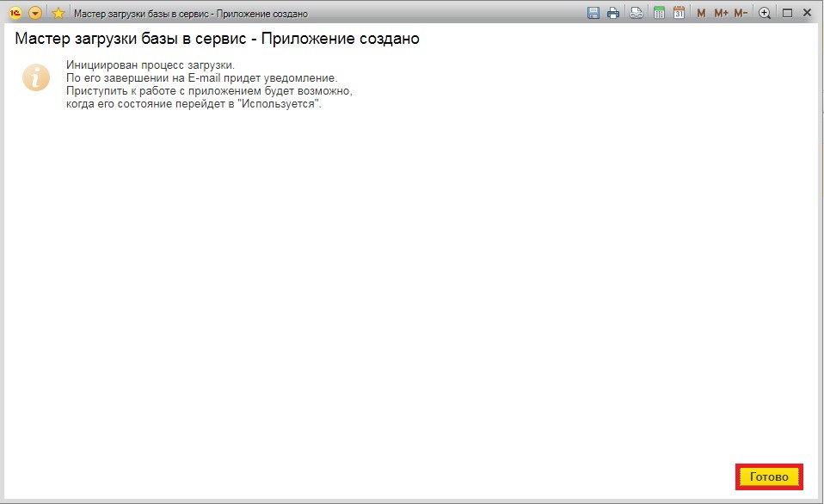Click the window title text in title bar

[x=191, y=14]
